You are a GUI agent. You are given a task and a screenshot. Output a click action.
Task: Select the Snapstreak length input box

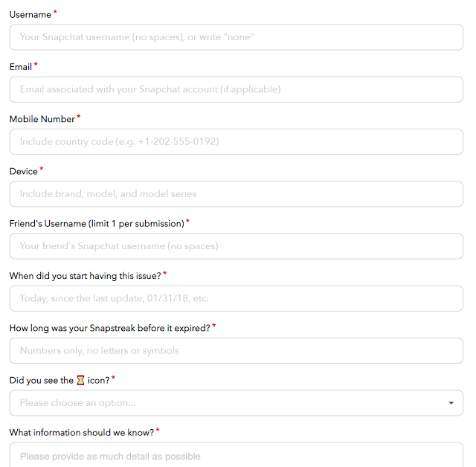point(237,350)
